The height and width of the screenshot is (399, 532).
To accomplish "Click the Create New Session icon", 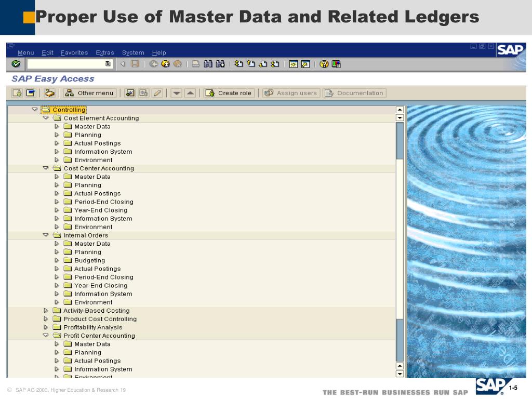I will click(294, 64).
